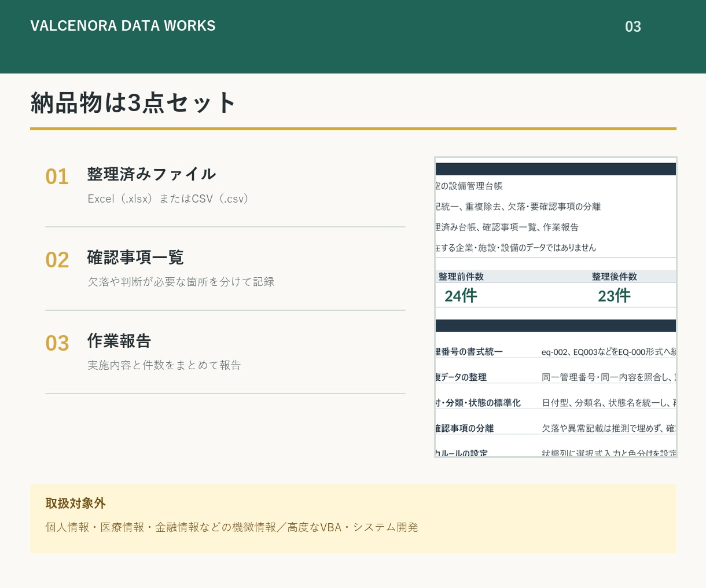This screenshot has height=588, width=706.
Task: Click the 個人情報・医療情報・金融情報 exclusion text
Action: 231,527
